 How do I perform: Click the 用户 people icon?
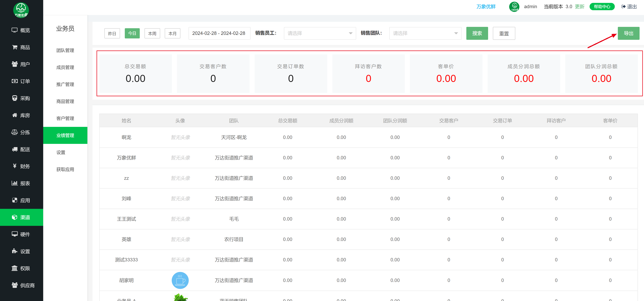click(14, 64)
